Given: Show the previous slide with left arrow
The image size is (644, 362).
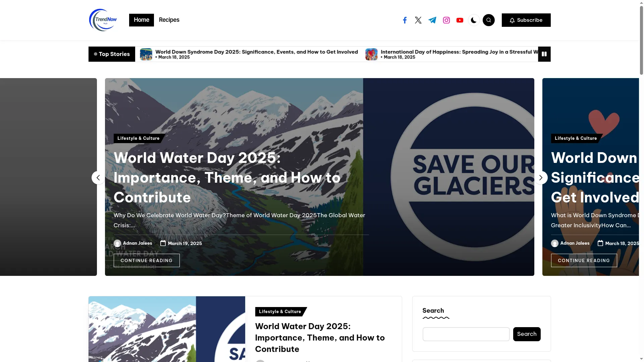Looking at the screenshot, I should pos(98,178).
